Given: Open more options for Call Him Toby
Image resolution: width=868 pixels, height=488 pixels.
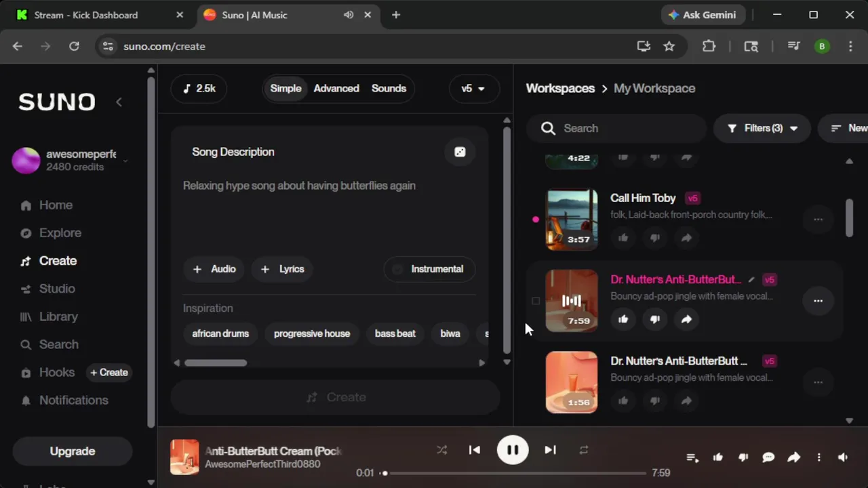Looking at the screenshot, I should click(x=818, y=220).
